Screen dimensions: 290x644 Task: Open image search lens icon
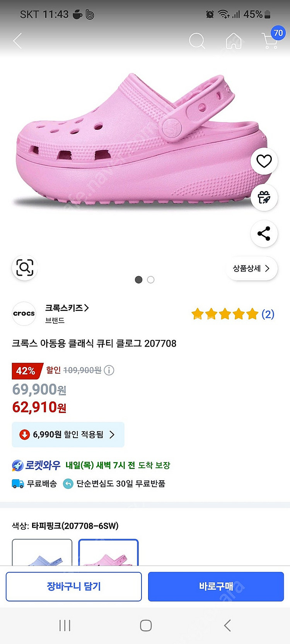pyautogui.click(x=25, y=268)
